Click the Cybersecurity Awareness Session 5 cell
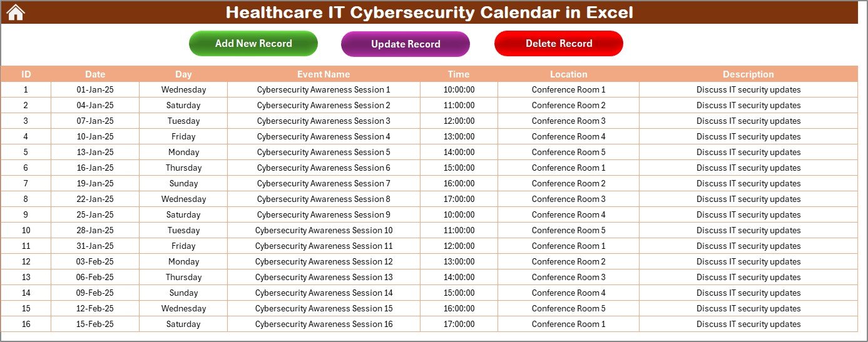The image size is (868, 342). click(x=324, y=152)
